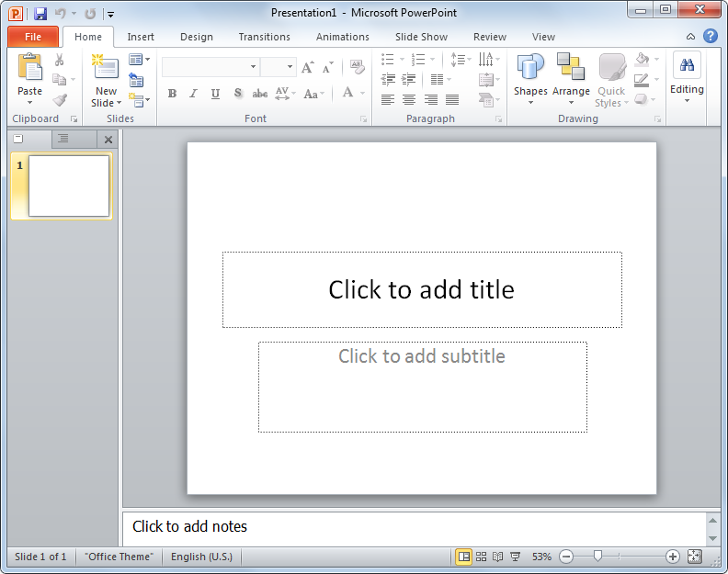Start Slide Show from status bar icon
This screenshot has width=728, height=574.
click(515, 557)
